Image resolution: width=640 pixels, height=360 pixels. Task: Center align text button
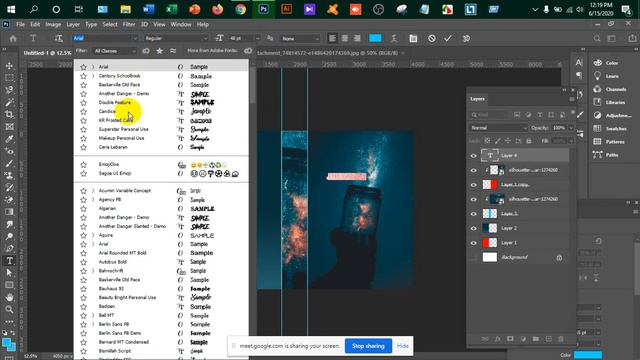tap(345, 38)
